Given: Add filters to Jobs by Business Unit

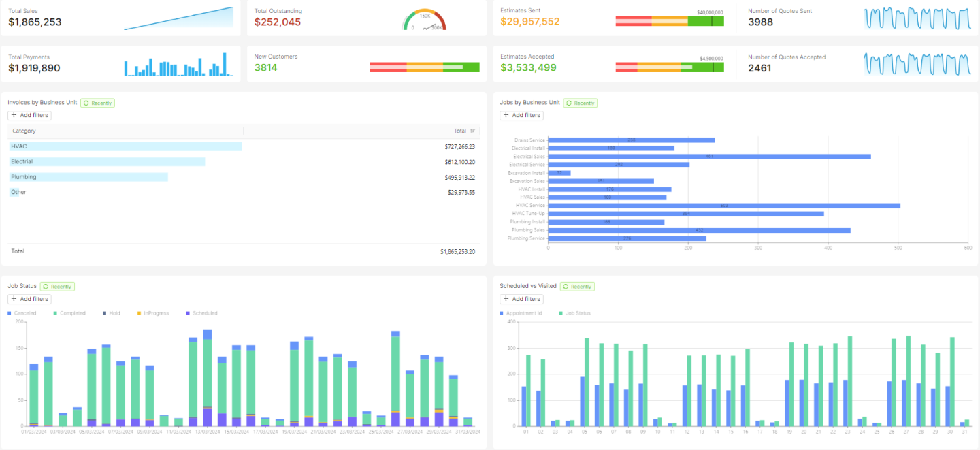Looking at the screenshot, I should [521, 115].
